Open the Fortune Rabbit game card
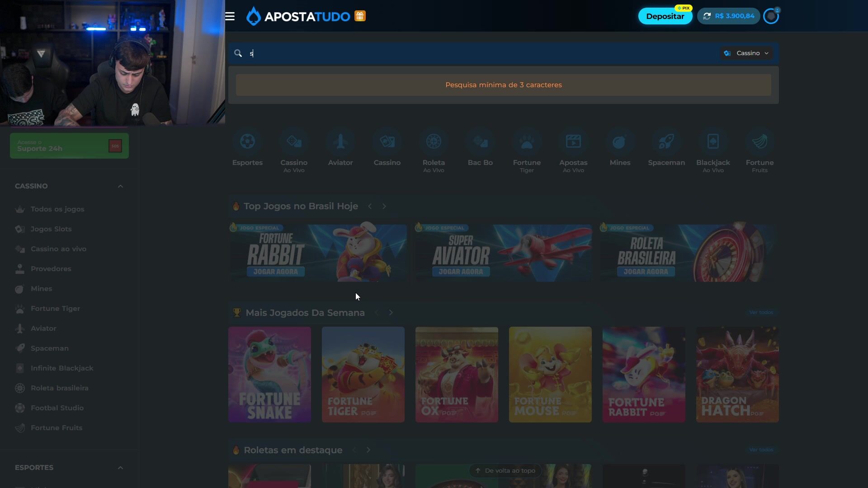This screenshot has height=488, width=868. (x=644, y=375)
